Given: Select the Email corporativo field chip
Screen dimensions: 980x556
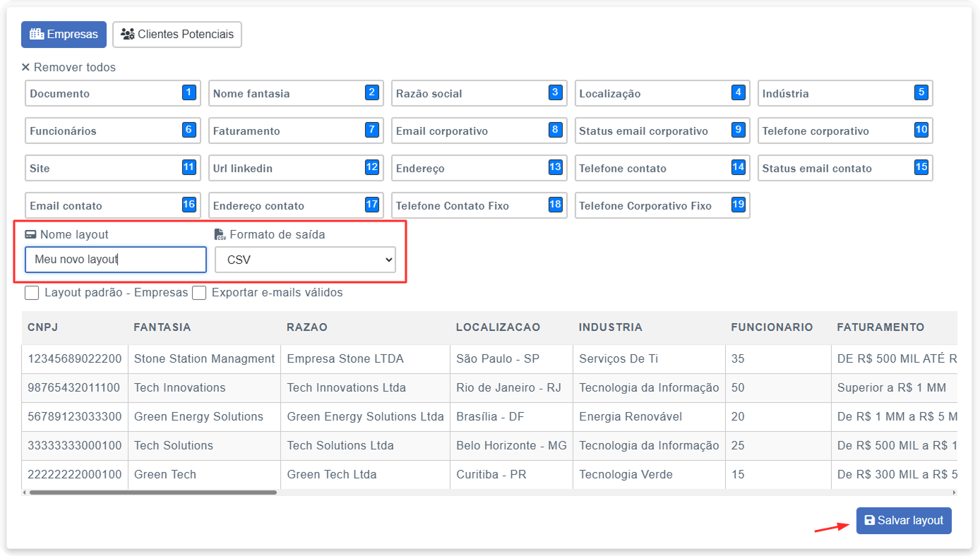Looking at the screenshot, I should (479, 131).
